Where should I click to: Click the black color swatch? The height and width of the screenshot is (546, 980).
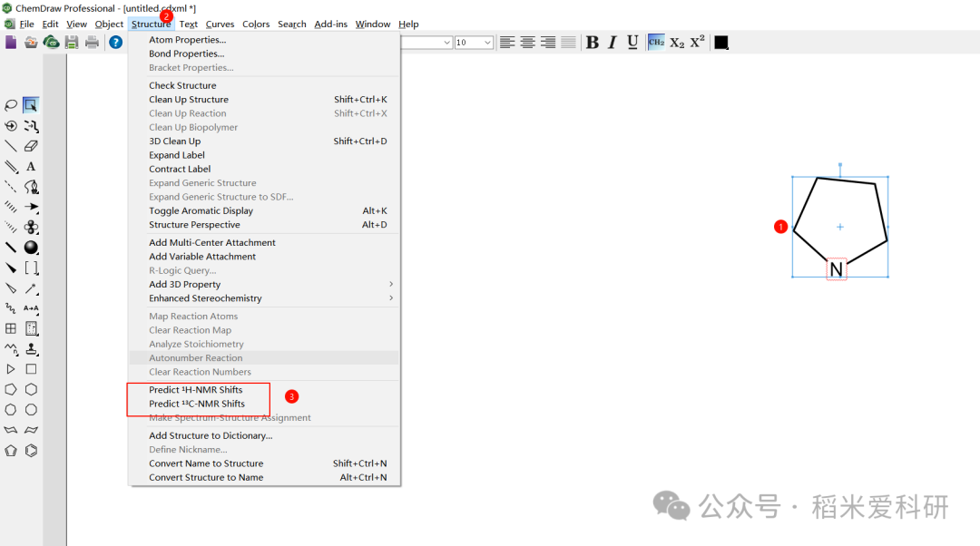pyautogui.click(x=721, y=42)
